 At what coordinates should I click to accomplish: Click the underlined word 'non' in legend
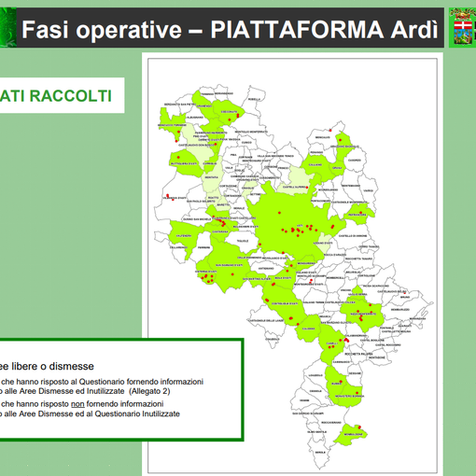point(77,404)
